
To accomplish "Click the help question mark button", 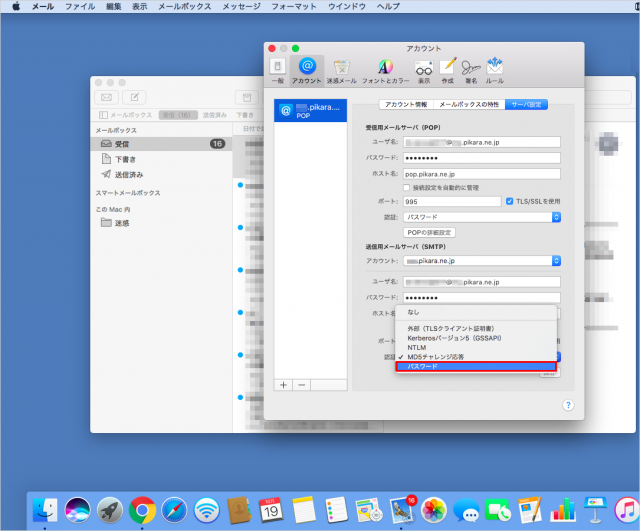I will (568, 405).
